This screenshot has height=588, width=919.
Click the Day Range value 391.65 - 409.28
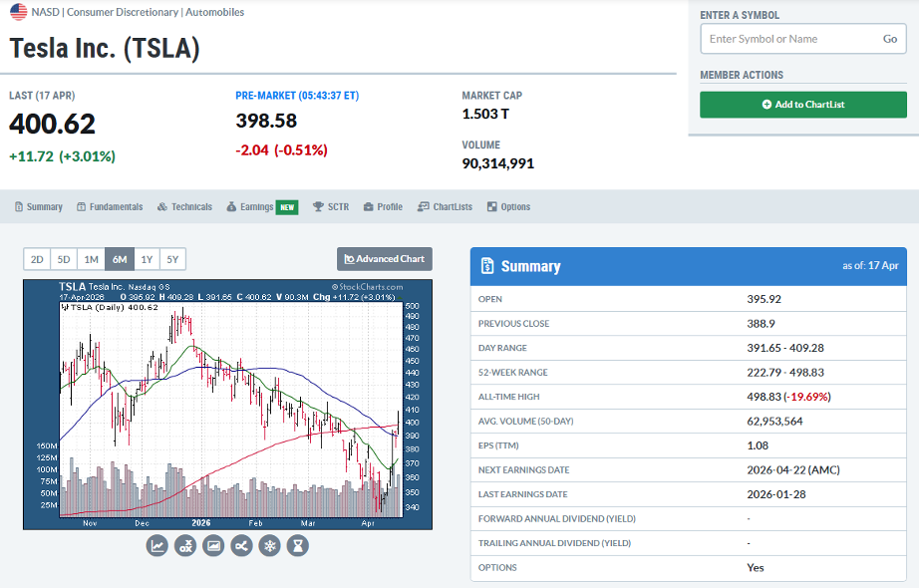coord(785,348)
